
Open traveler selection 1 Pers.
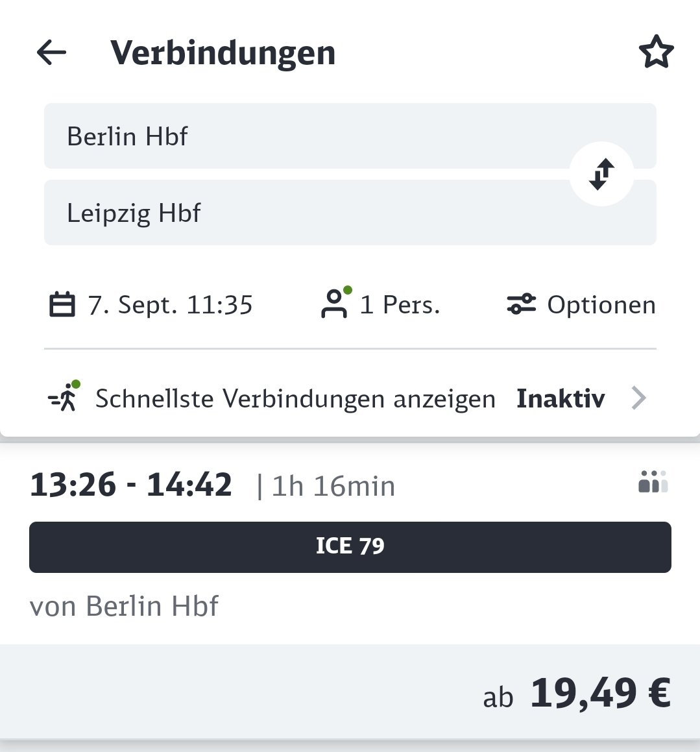click(380, 304)
